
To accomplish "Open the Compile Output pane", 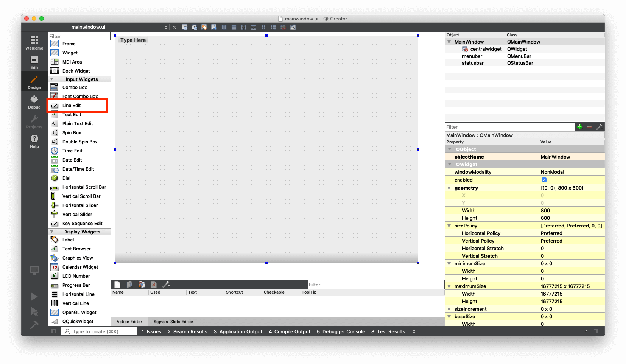I will 290,331.
